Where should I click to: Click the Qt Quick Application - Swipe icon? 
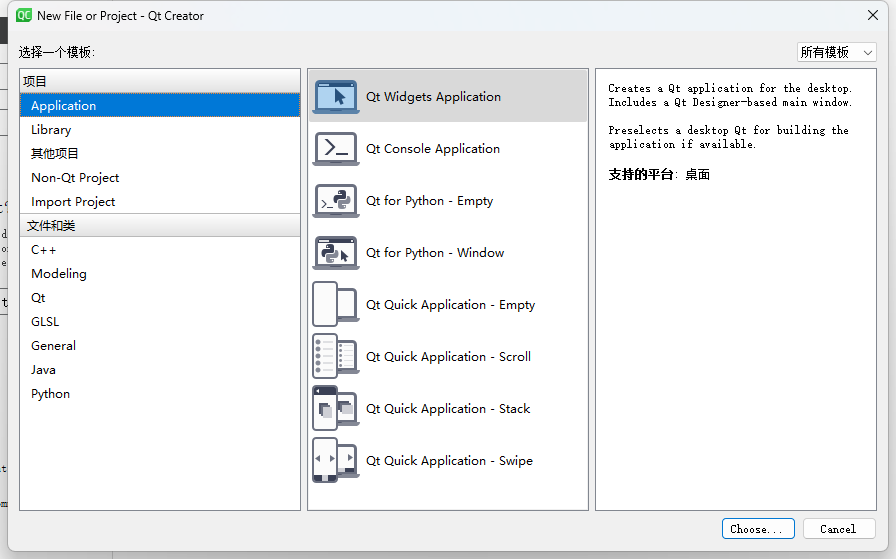pyautogui.click(x=335, y=460)
